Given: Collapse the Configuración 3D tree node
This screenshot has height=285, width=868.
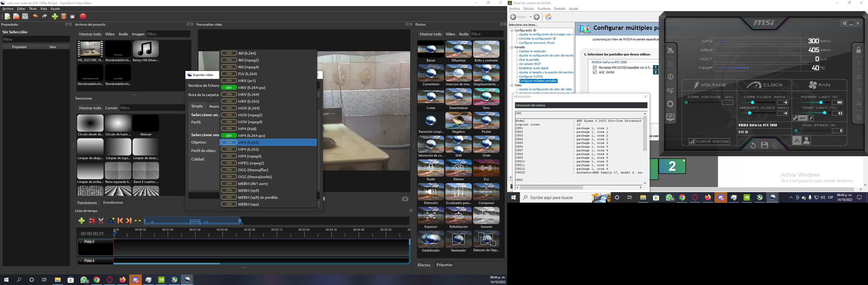Looking at the screenshot, I should coord(512,30).
